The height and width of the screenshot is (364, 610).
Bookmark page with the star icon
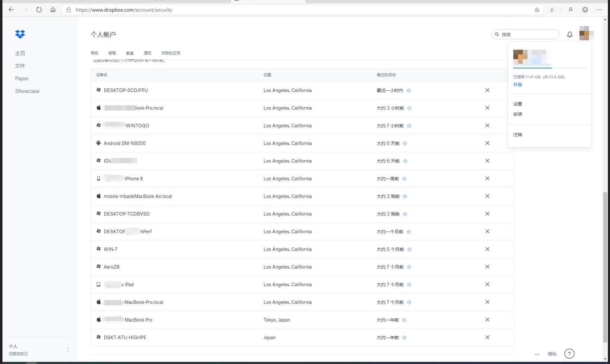click(537, 10)
